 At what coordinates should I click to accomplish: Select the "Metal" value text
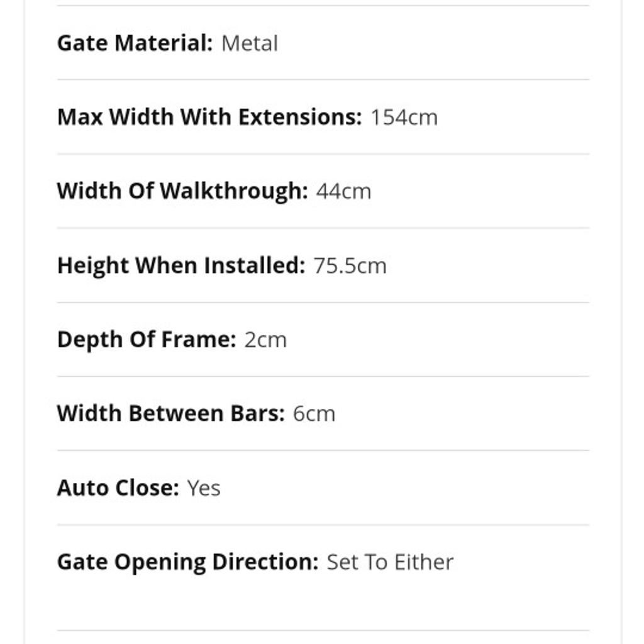[x=250, y=43]
